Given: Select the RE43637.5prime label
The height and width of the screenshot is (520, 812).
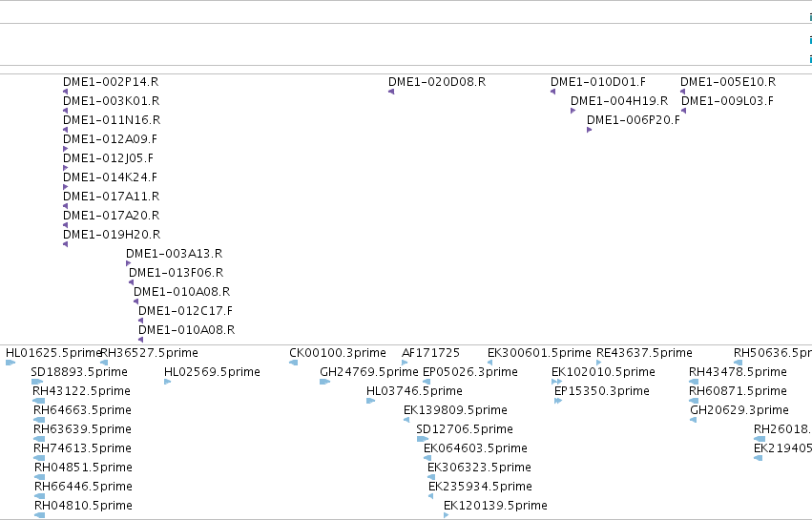Looking at the screenshot, I should point(644,353).
